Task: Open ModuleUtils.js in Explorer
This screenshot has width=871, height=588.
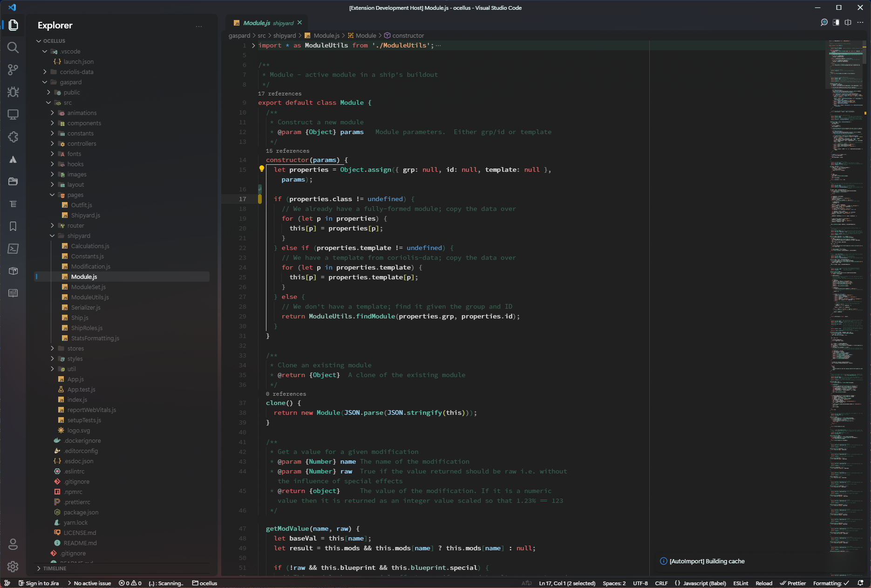Action: pyautogui.click(x=90, y=297)
